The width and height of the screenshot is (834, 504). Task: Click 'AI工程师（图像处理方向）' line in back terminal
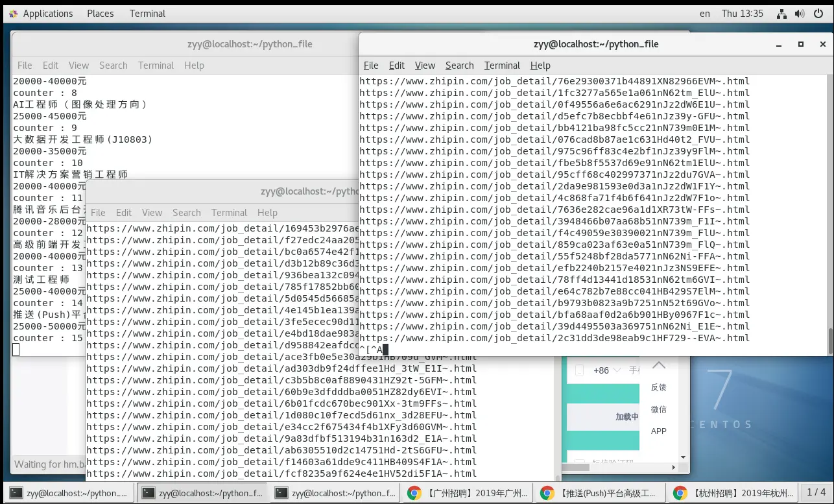pyautogui.click(x=81, y=104)
